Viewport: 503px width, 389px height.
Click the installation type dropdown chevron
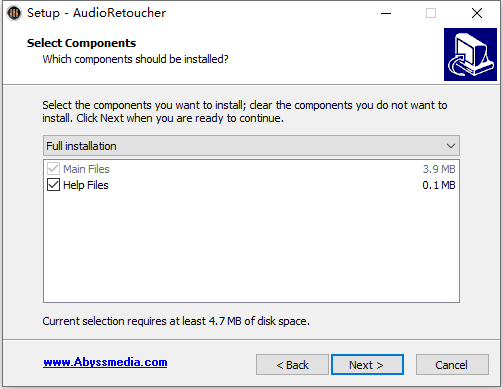click(451, 146)
